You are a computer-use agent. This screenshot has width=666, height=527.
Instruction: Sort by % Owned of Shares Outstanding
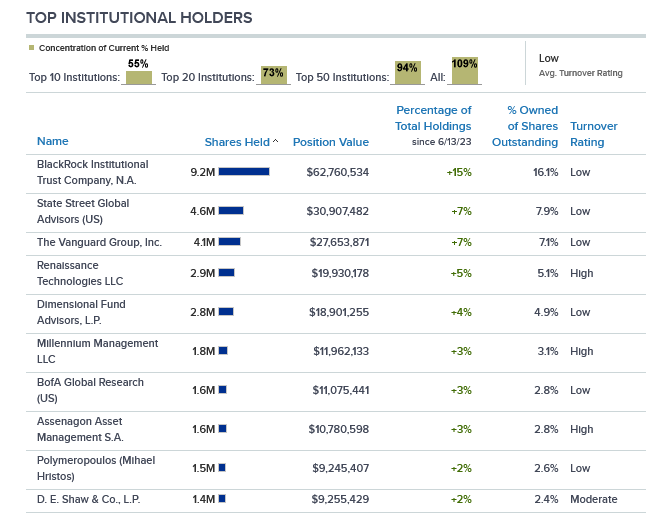pyautogui.click(x=525, y=126)
